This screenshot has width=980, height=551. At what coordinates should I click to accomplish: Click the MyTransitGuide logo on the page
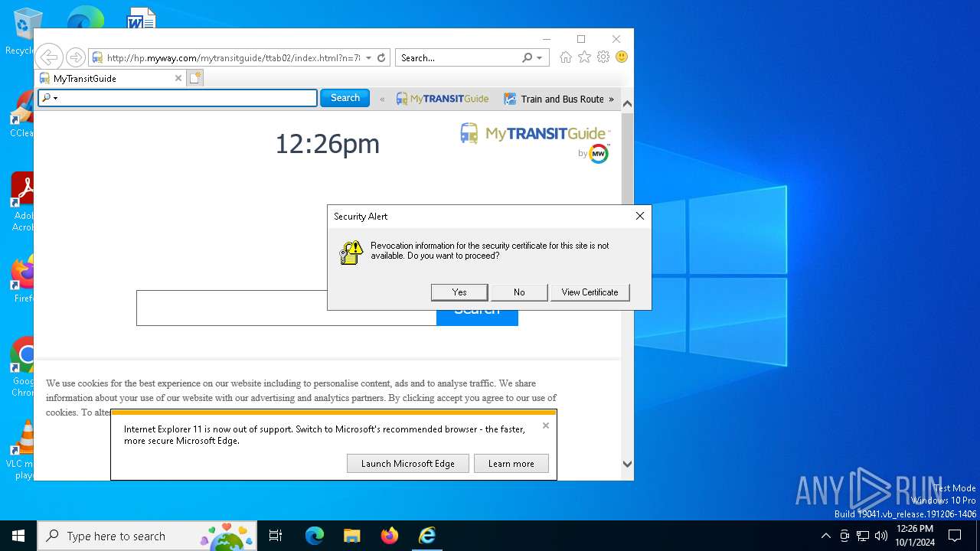pyautogui.click(x=534, y=134)
